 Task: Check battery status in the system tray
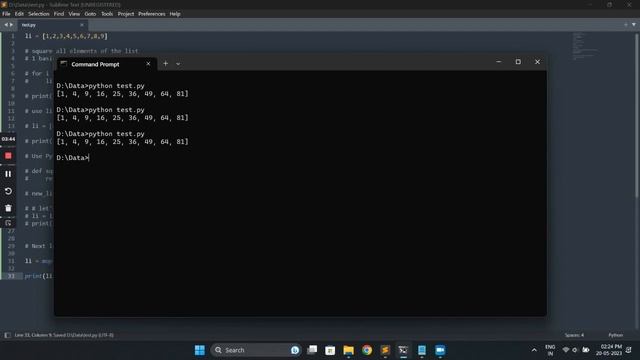pos(586,350)
